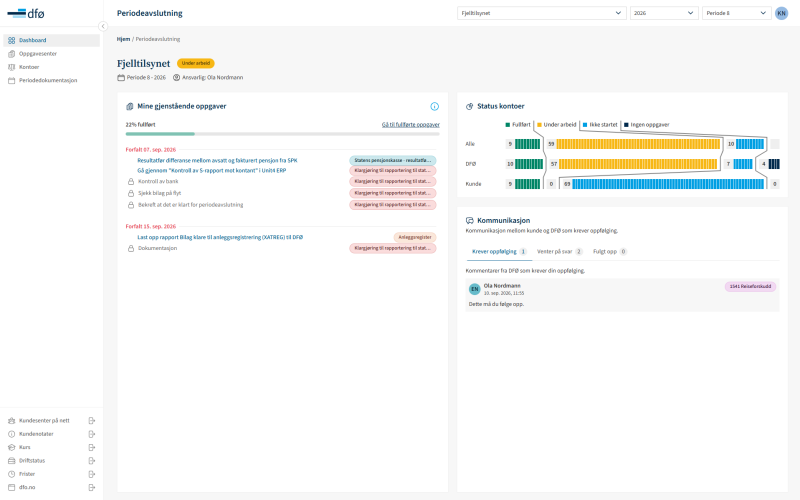This screenshot has height=500, width=800.
Task: Click the Frister clock icon
Action: click(x=12, y=474)
